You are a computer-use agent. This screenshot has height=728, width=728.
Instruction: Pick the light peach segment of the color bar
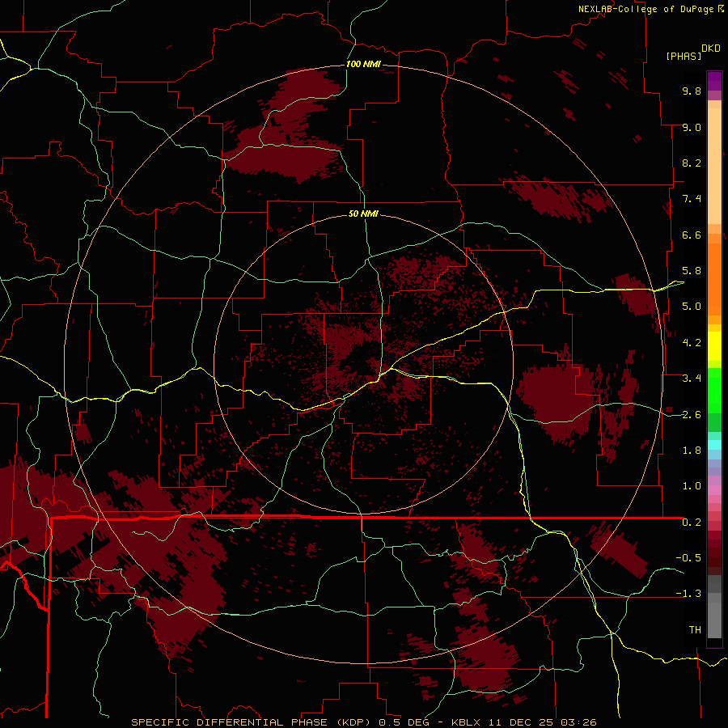[714, 166]
